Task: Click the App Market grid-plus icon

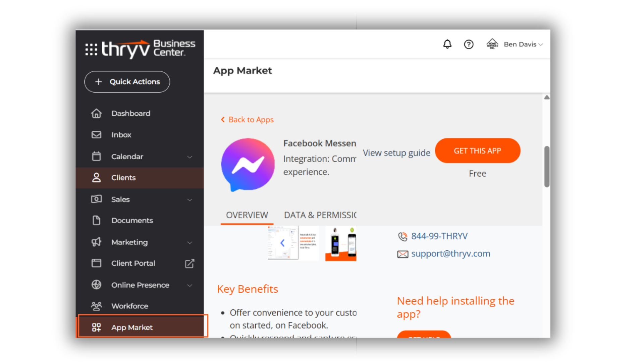Action: tap(96, 327)
